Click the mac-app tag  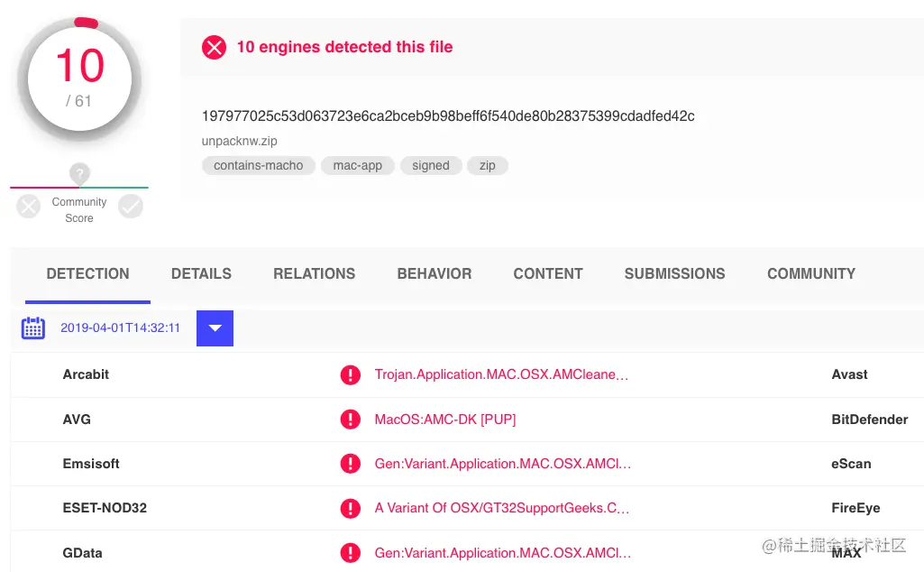(x=358, y=166)
